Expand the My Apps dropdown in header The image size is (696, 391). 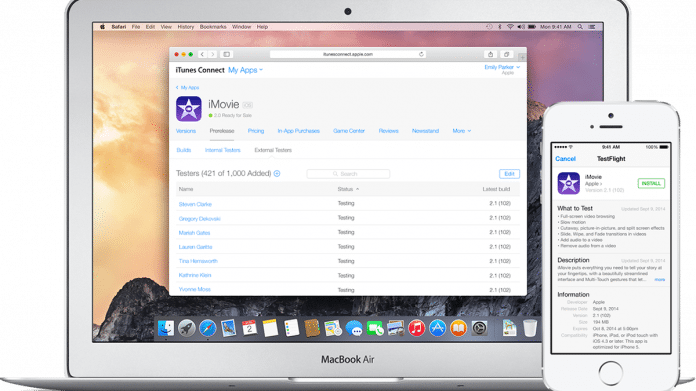tap(245, 70)
